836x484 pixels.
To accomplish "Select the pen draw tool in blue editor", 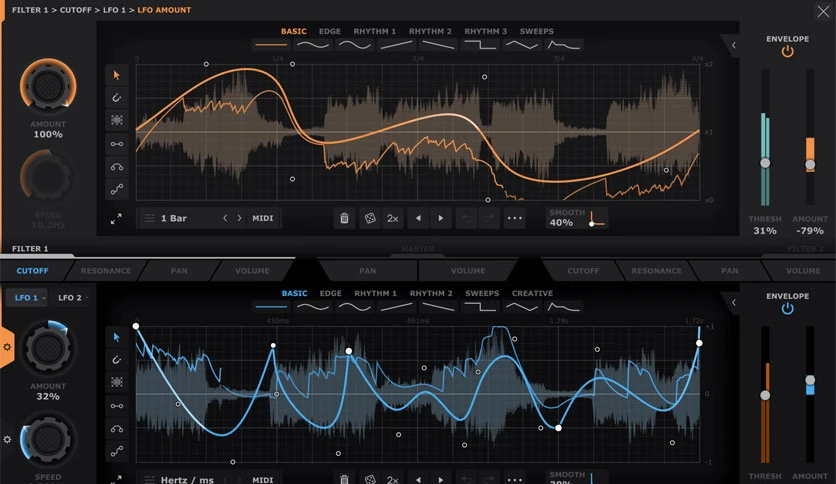I will 117,360.
